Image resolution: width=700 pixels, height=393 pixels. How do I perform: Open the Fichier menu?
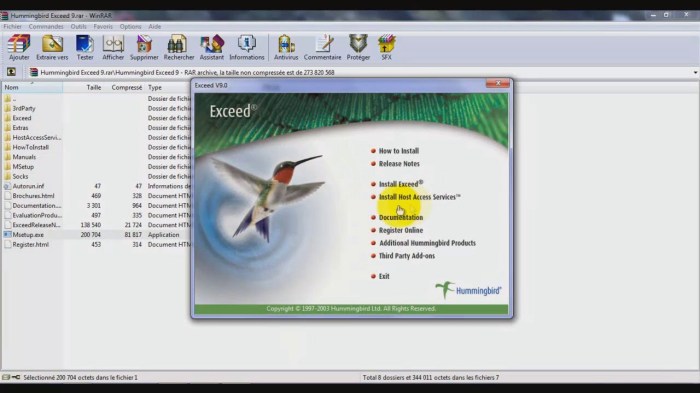coord(12,27)
